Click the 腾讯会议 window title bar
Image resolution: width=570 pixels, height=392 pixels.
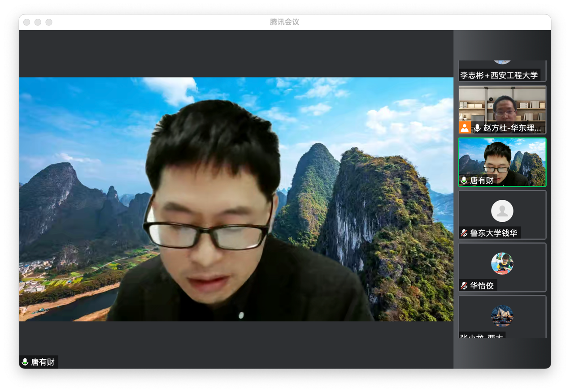pos(284,22)
